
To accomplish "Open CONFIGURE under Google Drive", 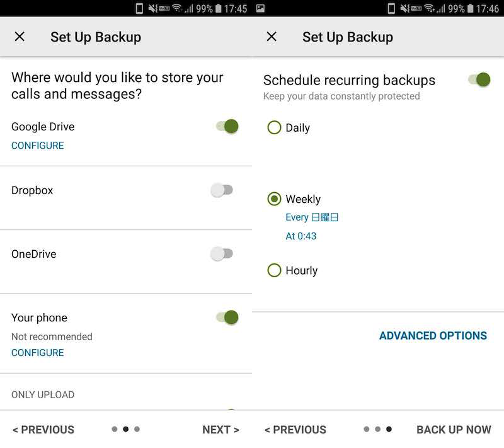I will coord(38,146).
